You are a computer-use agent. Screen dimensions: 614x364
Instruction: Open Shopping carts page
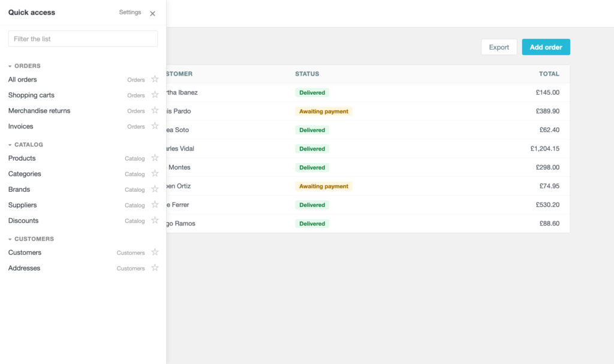[31, 95]
